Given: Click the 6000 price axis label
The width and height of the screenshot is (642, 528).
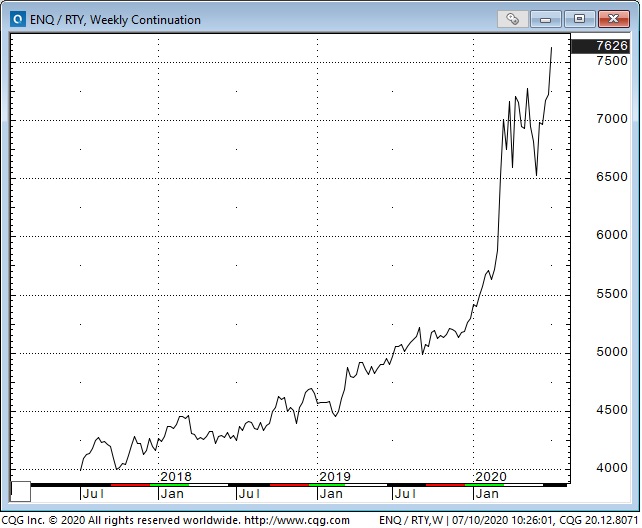Looking at the screenshot, I should (612, 235).
